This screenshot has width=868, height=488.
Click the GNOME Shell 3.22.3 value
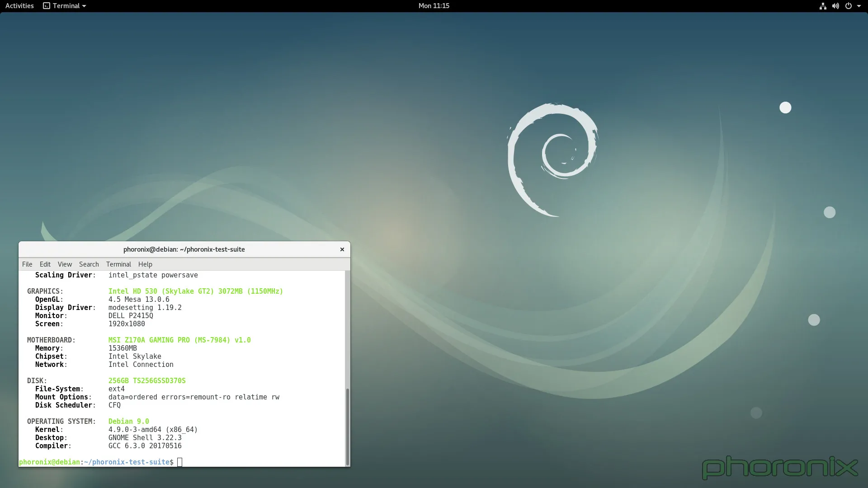145,438
